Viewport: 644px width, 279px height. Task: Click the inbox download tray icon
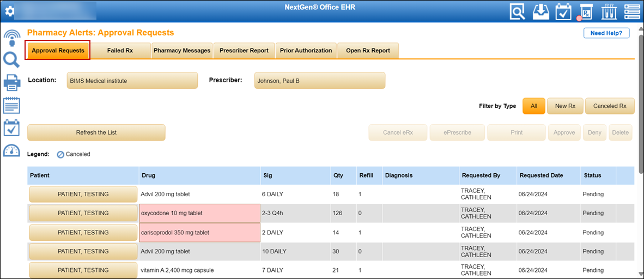tap(540, 11)
